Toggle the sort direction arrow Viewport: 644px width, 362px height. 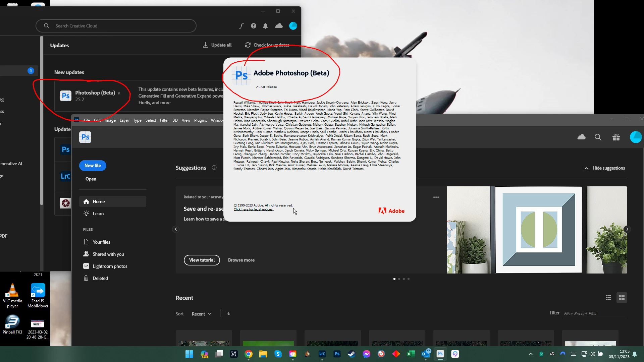(x=229, y=314)
